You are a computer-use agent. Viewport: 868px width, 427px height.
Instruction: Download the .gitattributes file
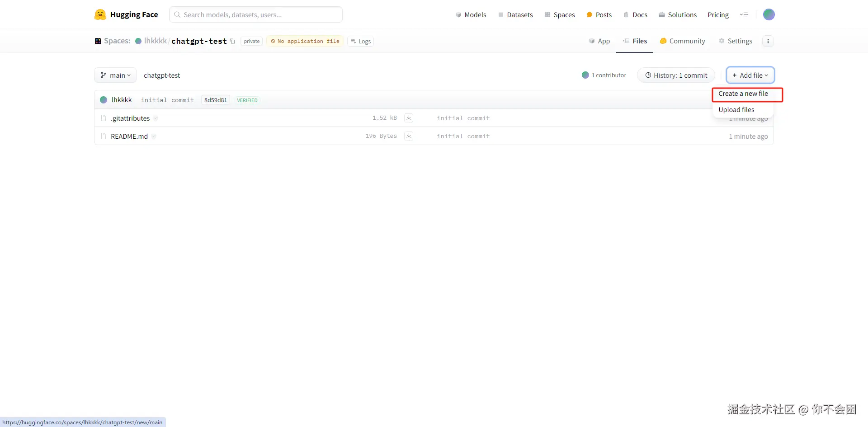(x=409, y=118)
